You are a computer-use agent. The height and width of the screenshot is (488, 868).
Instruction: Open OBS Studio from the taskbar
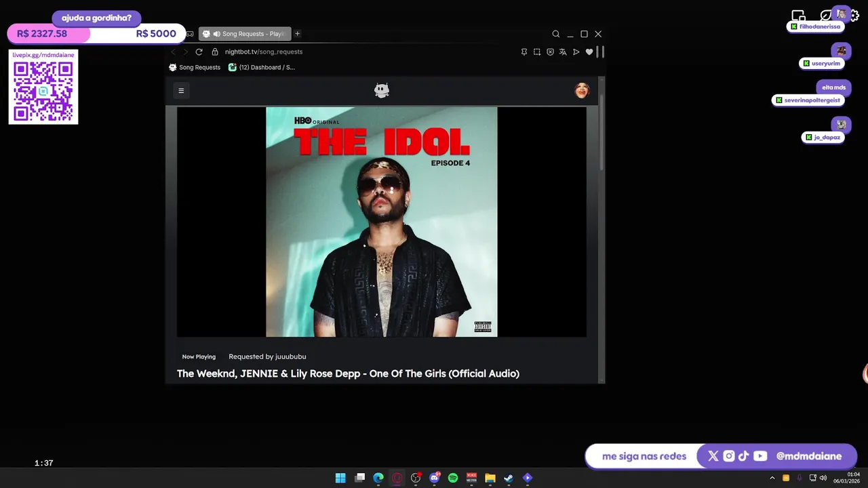[416, 478]
